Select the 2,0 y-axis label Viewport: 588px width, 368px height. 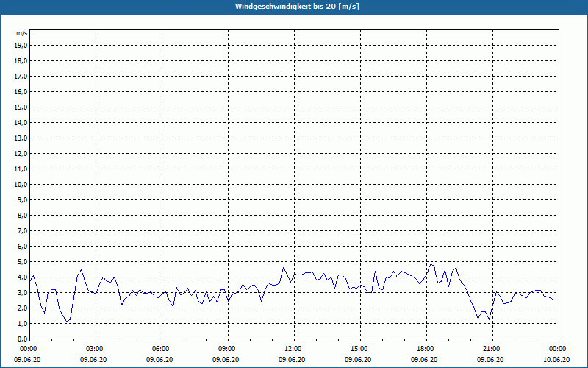pyautogui.click(x=22, y=308)
